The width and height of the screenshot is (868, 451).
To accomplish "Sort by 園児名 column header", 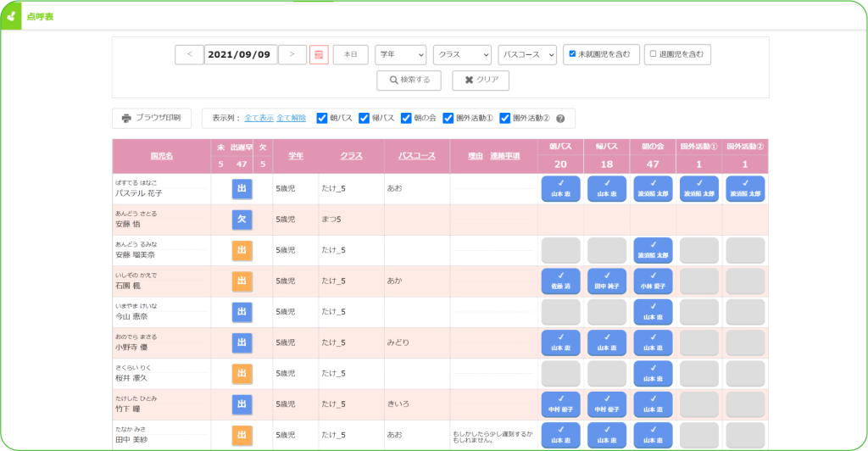I will pos(162,156).
